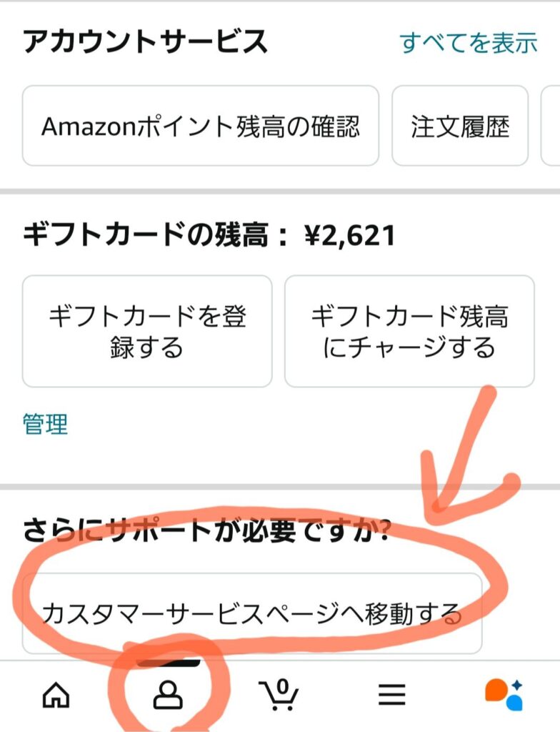Go to カスタマーサービスページへ移動する
Image resolution: width=560 pixels, height=732 pixels.
tap(251, 613)
